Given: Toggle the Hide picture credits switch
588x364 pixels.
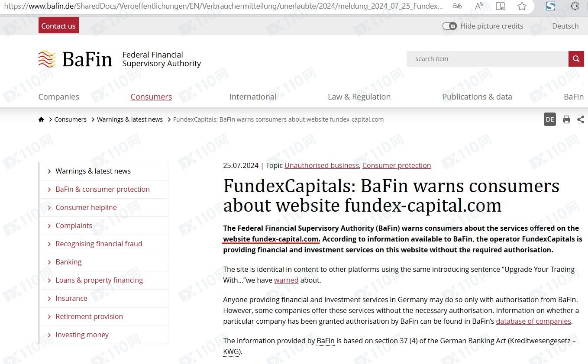Looking at the screenshot, I should [449, 26].
